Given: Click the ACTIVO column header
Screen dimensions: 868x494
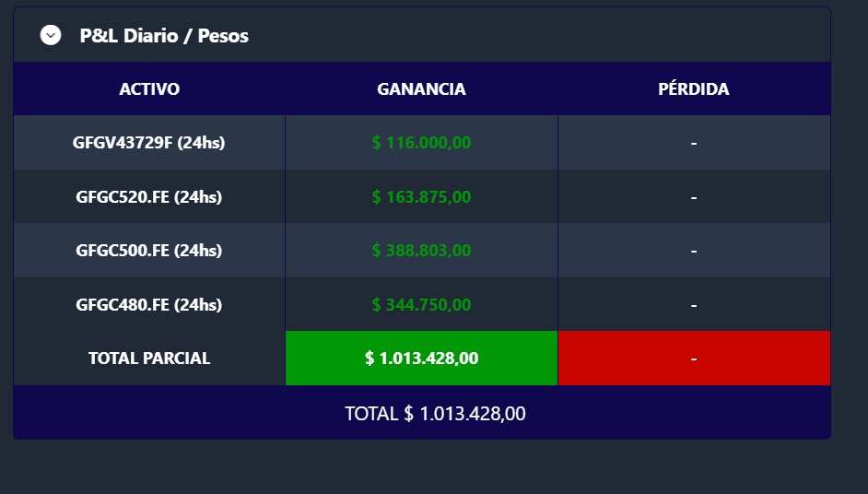Looking at the screenshot, I should coord(149,89).
